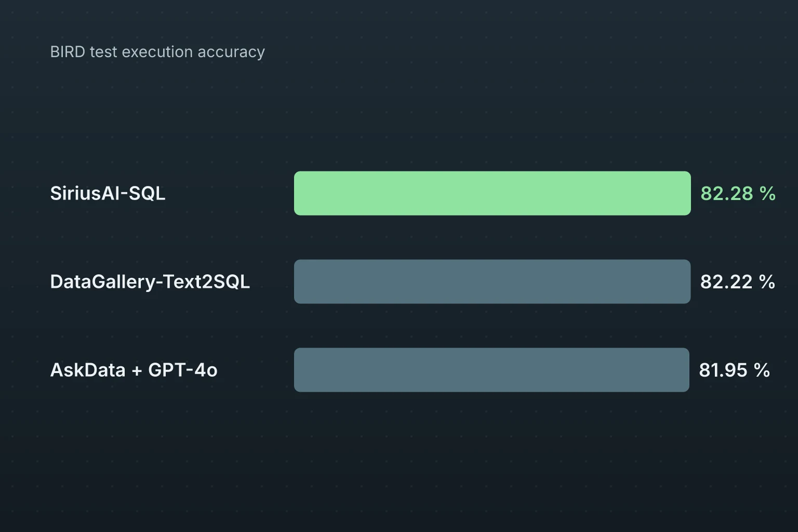Click the word execution in the title
Screen dimensions: 798x532
point(157,52)
